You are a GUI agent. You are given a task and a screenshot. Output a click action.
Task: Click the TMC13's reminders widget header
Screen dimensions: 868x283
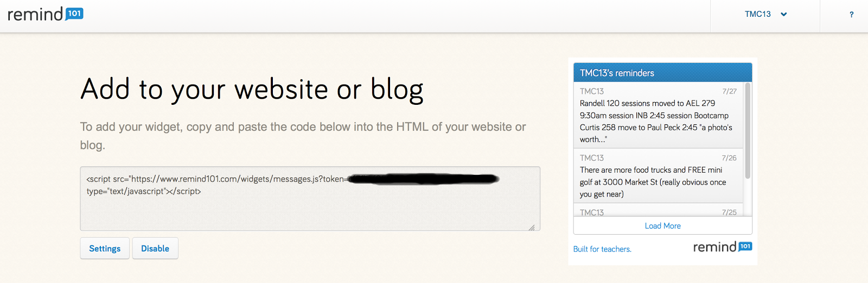pyautogui.click(x=662, y=73)
